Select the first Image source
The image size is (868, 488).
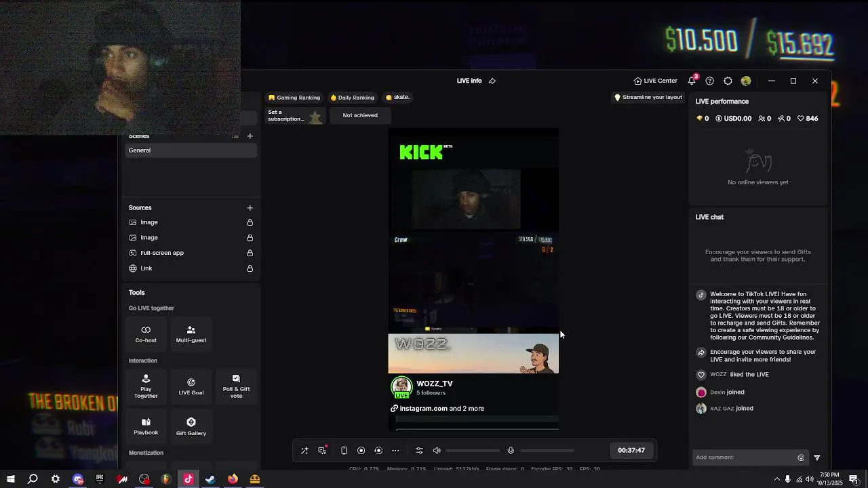(x=191, y=222)
